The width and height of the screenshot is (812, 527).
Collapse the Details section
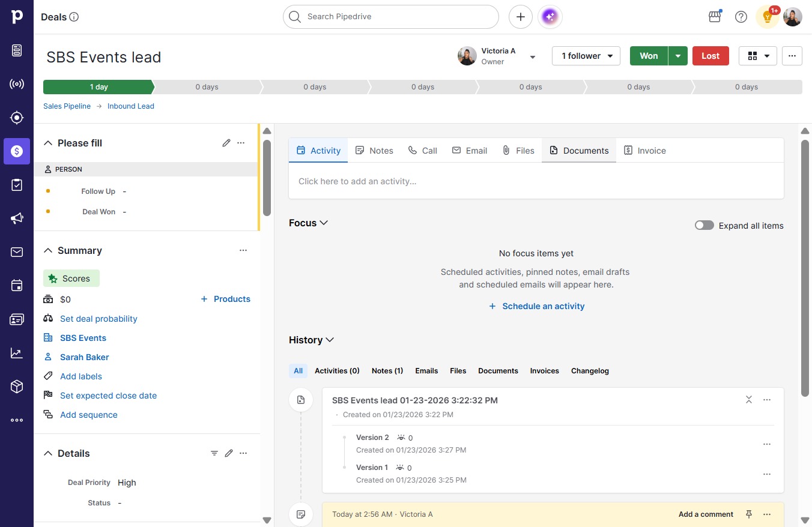click(48, 453)
